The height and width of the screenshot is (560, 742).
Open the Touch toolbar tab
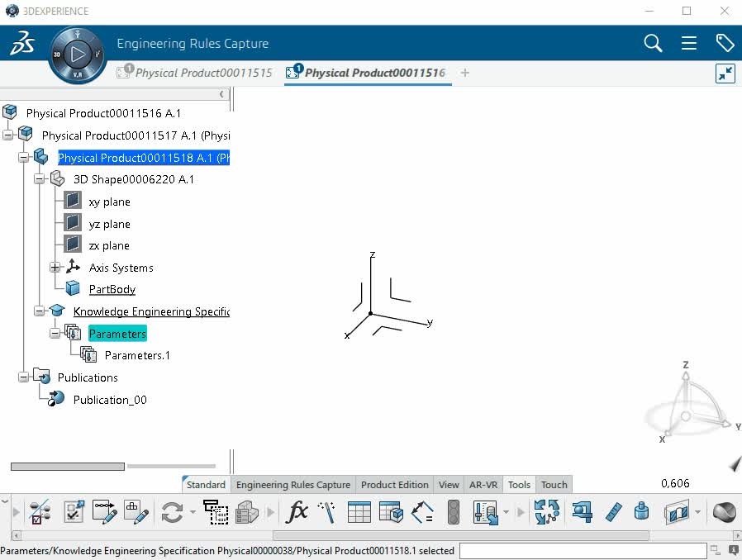click(x=554, y=485)
